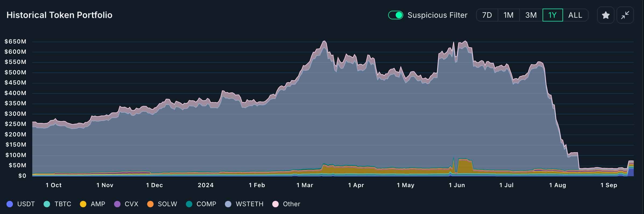Image resolution: width=644 pixels, height=214 pixels.
Task: Click the Suspicious Filter label
Action: 437,15
